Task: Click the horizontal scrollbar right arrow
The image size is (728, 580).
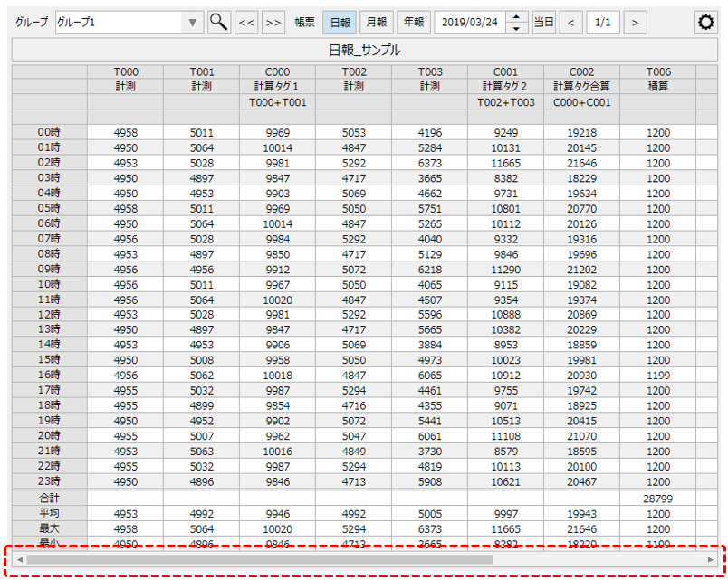Action: pyautogui.click(x=711, y=560)
